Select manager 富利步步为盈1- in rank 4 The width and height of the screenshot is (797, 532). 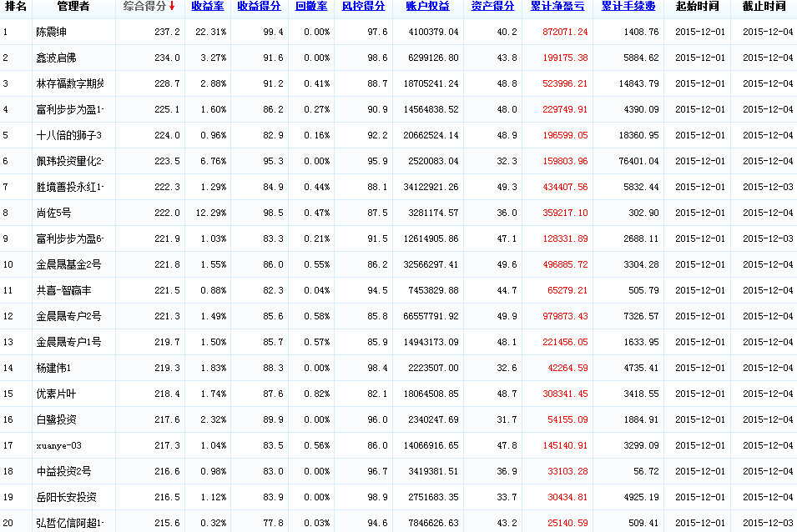pos(70,109)
